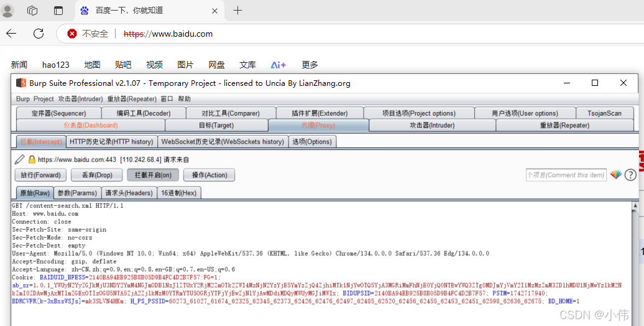
Task: Click the question mark help icon
Action: (630, 175)
